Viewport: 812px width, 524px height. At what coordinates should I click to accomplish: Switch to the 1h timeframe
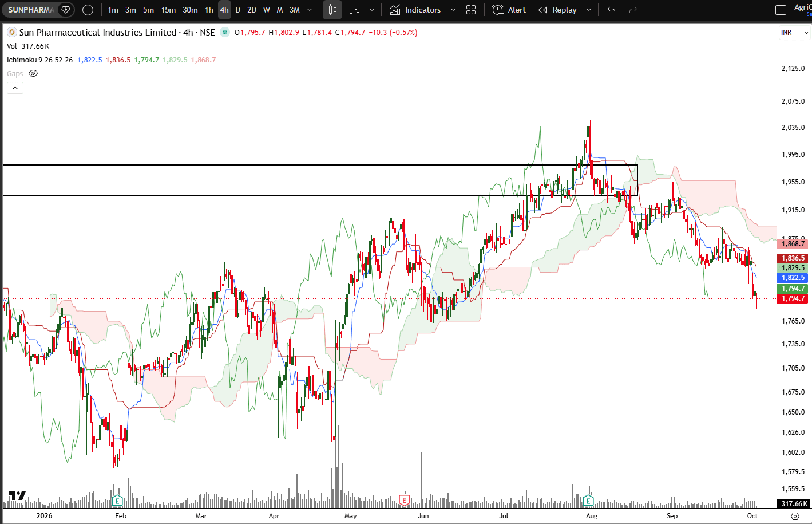click(x=209, y=10)
